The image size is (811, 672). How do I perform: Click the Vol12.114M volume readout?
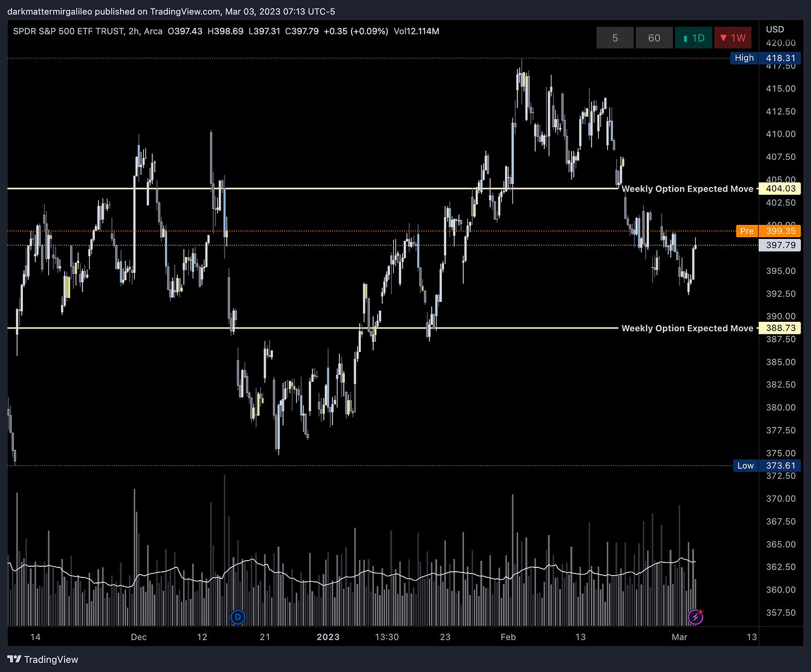(416, 31)
